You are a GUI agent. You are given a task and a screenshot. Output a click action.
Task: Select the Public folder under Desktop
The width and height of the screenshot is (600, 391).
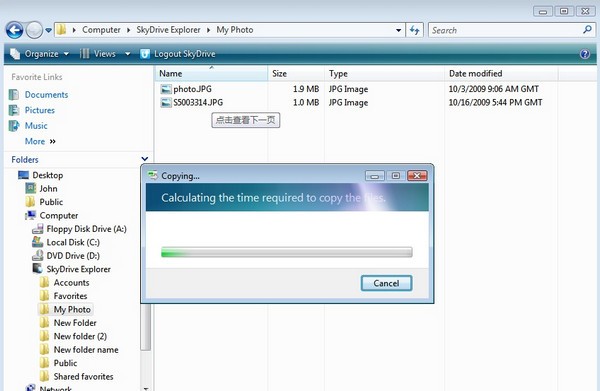51,202
